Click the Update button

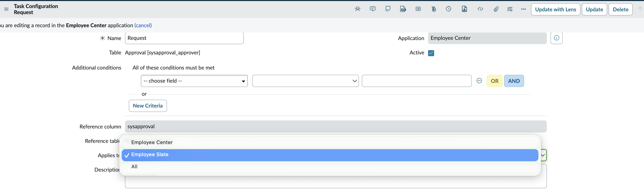(594, 9)
